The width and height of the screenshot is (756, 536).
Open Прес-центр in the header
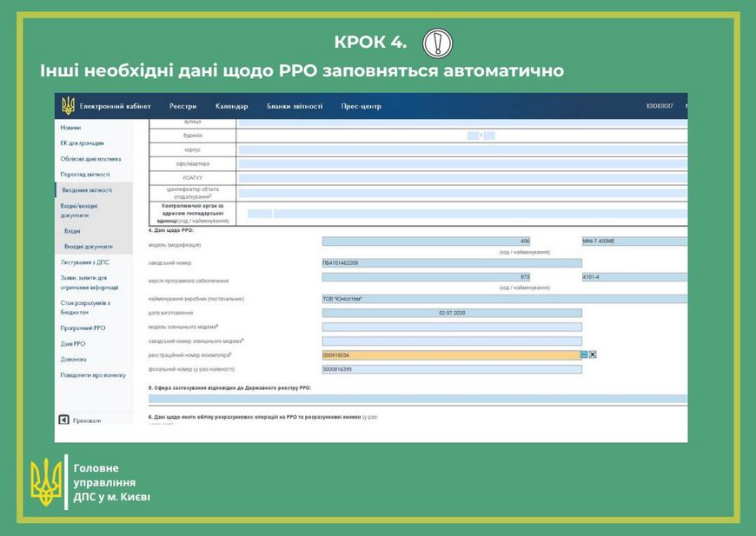pos(361,106)
